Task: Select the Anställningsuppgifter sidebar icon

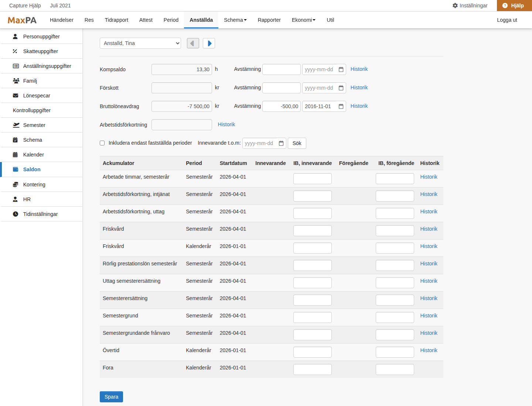Action: (16, 66)
